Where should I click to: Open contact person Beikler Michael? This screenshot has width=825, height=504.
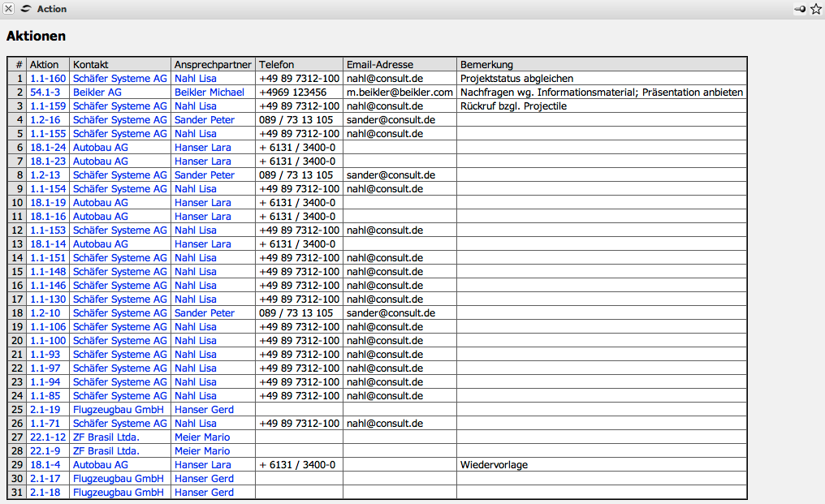(209, 93)
